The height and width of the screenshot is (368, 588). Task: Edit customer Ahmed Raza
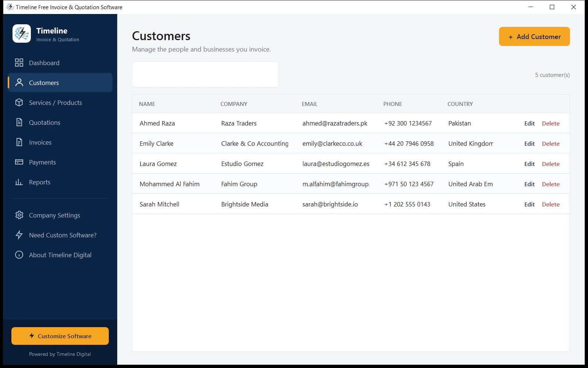point(529,123)
